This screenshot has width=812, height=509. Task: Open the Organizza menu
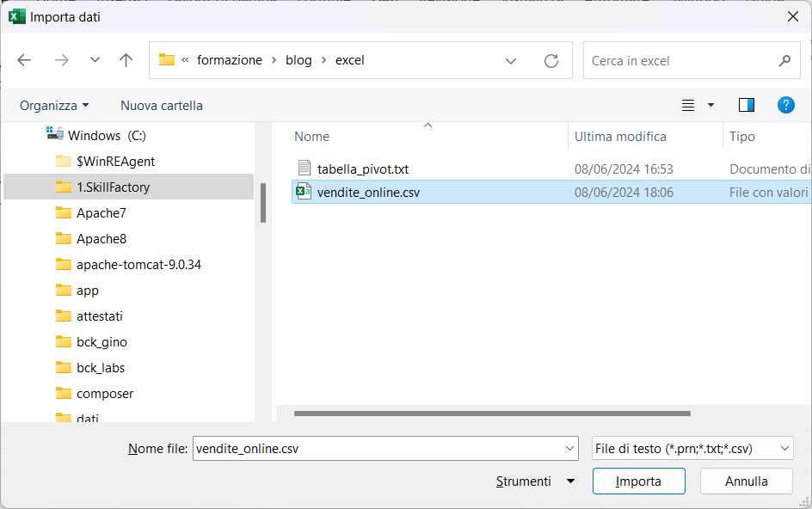point(54,105)
